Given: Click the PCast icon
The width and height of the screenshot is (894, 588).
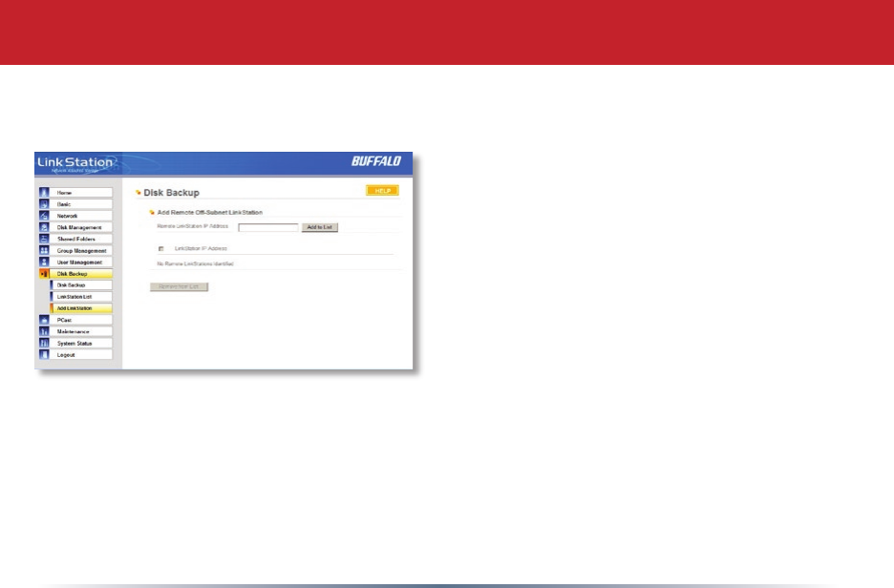Looking at the screenshot, I should pos(44,320).
